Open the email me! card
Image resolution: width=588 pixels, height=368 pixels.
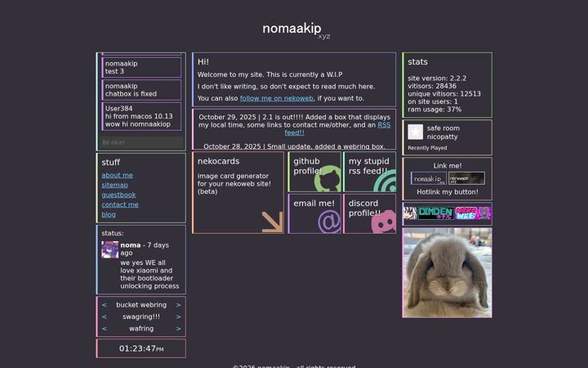click(314, 213)
